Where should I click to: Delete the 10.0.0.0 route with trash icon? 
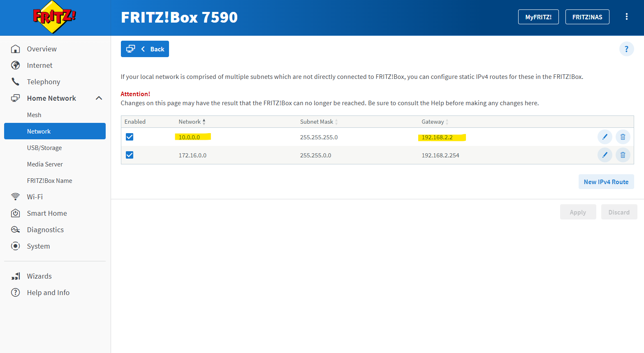[623, 137]
